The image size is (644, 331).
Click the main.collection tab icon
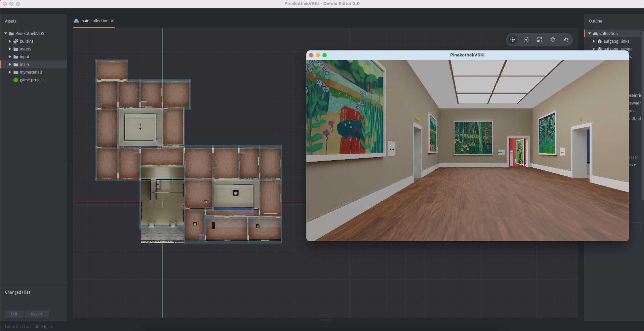click(x=76, y=20)
